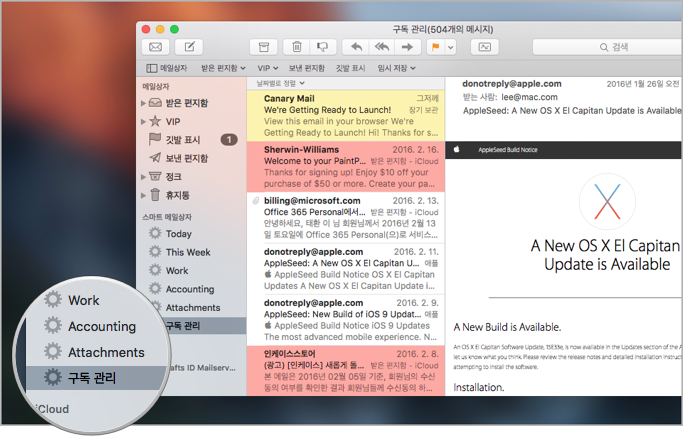
Task: Open VIP favorites bar dropdown
Action: pyautogui.click(x=267, y=68)
